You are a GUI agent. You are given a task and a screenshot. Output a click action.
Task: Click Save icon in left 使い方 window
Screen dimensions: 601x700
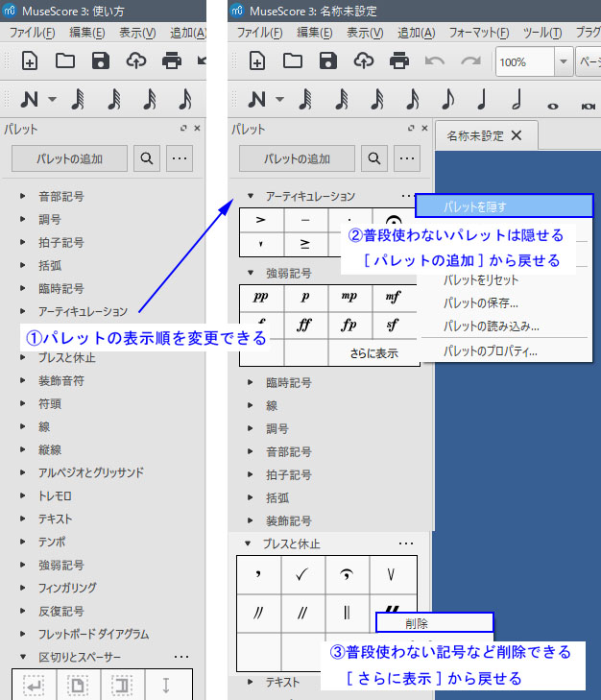[x=101, y=60]
